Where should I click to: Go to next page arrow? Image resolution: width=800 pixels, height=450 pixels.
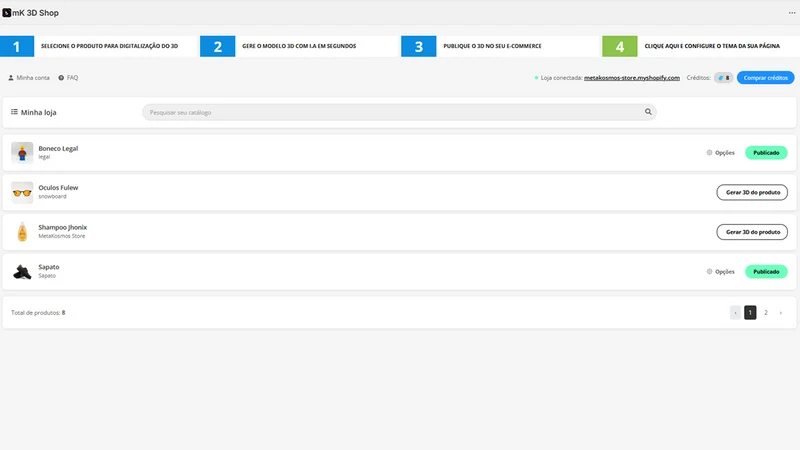click(x=781, y=313)
